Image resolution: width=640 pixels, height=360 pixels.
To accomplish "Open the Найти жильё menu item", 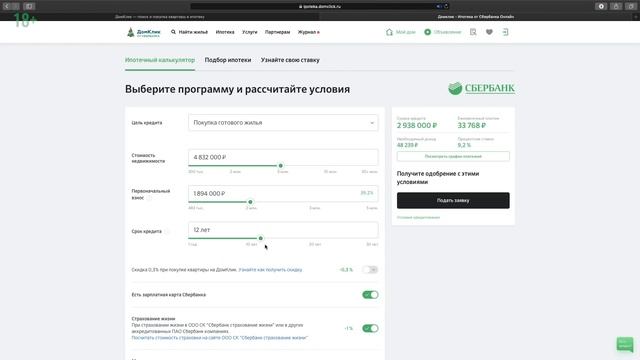I will click(193, 32).
